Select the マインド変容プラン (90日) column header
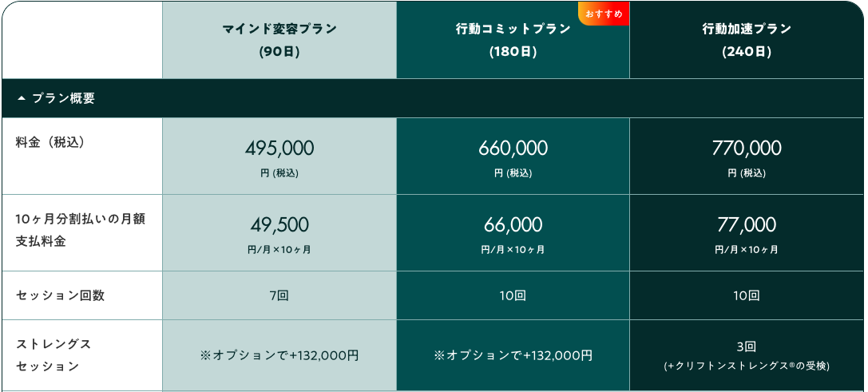The height and width of the screenshot is (392, 868). [279, 40]
